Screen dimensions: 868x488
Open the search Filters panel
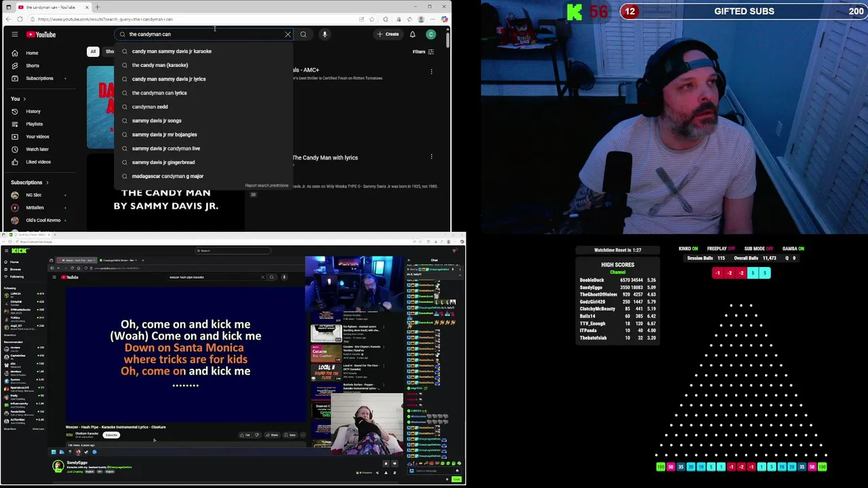pos(422,52)
